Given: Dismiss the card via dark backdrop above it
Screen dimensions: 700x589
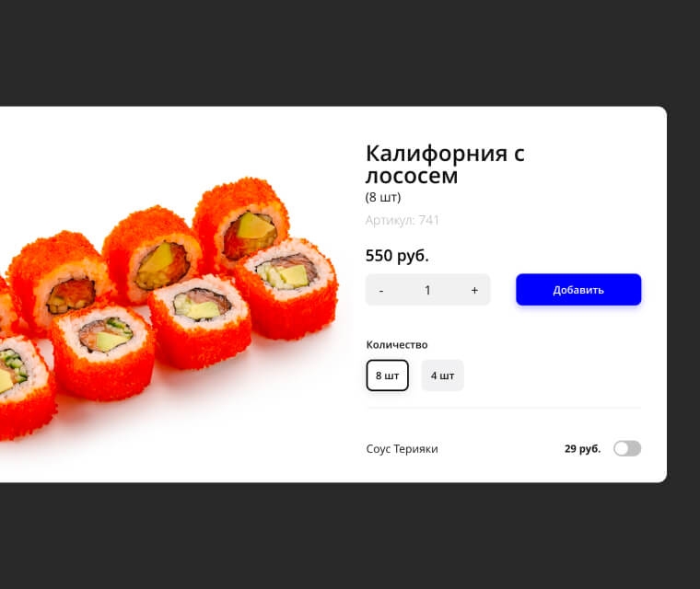Looking at the screenshot, I should tap(350, 52).
